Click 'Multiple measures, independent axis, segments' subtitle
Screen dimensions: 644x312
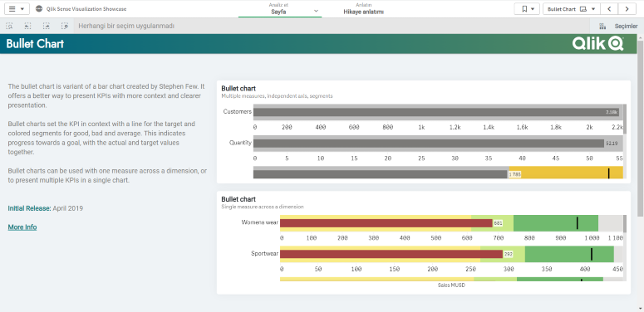pyautogui.click(x=277, y=96)
